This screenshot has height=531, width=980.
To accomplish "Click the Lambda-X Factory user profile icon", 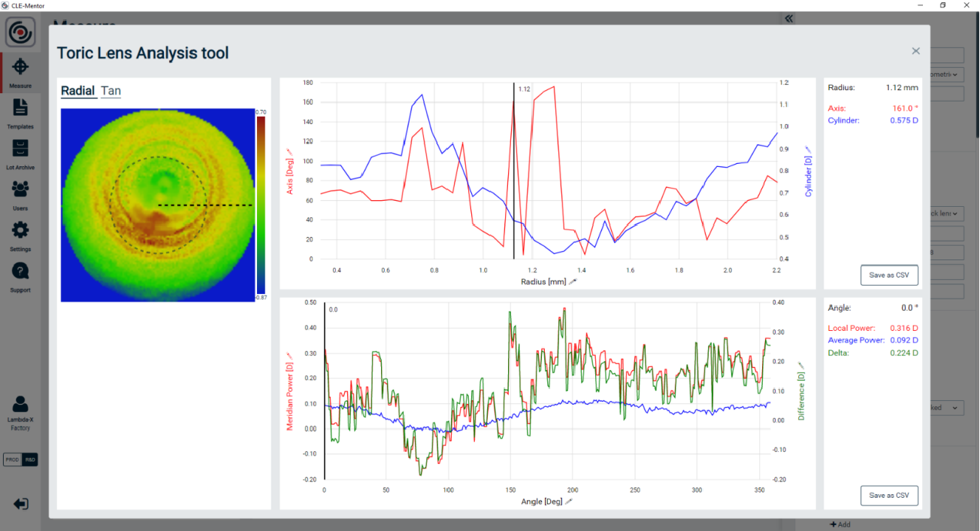I will [x=20, y=406].
